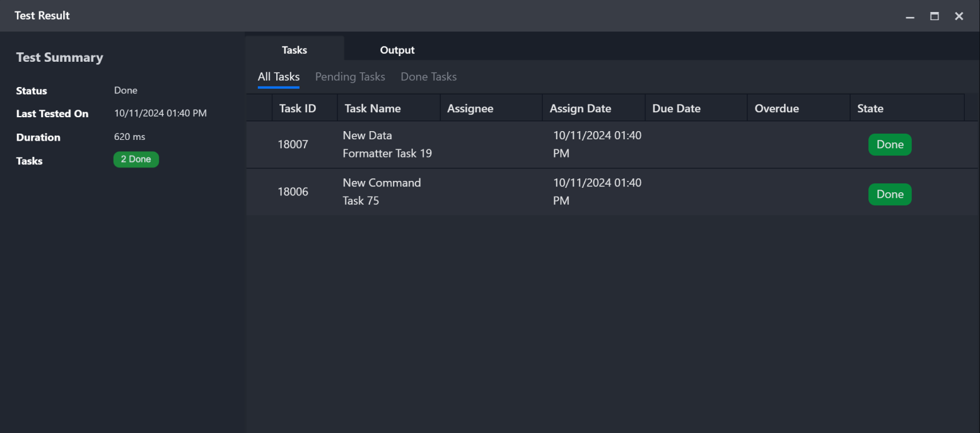Show the Pending Tasks filter

coord(350,77)
